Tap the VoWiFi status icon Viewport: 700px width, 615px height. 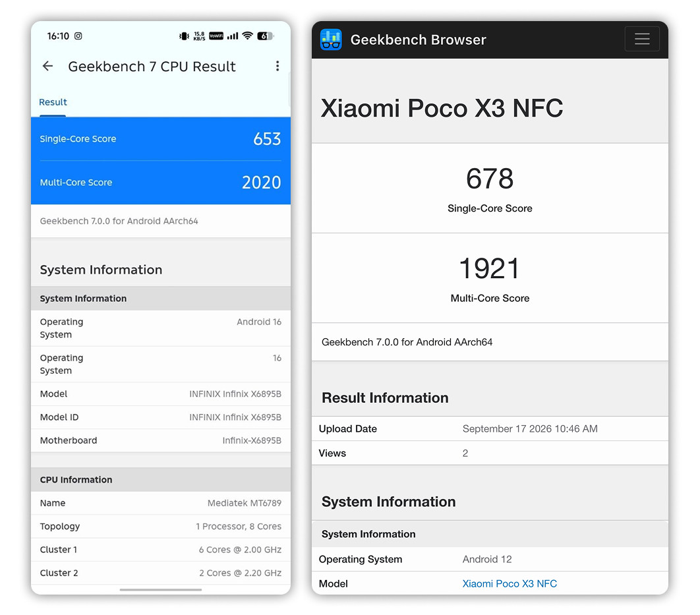(216, 36)
